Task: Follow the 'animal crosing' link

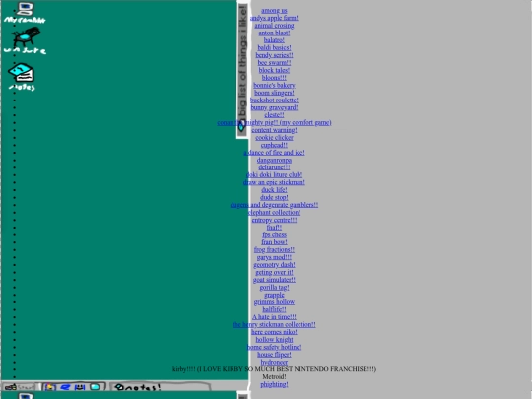Action: 274,26
